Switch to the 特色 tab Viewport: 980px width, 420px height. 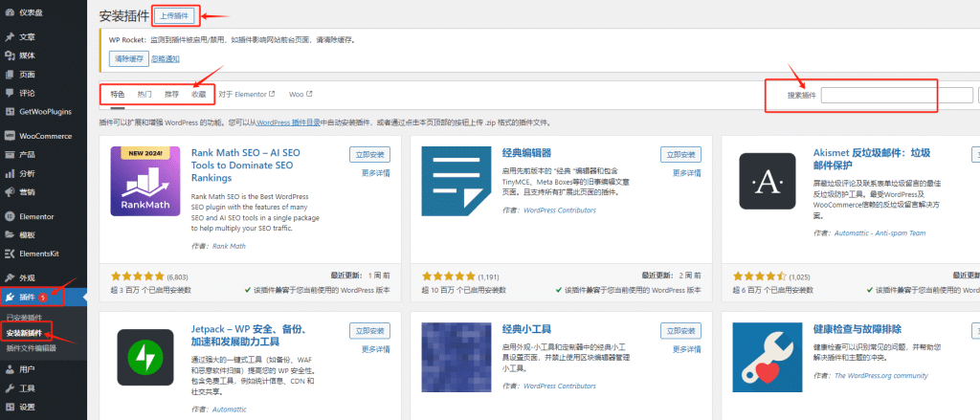[118, 95]
